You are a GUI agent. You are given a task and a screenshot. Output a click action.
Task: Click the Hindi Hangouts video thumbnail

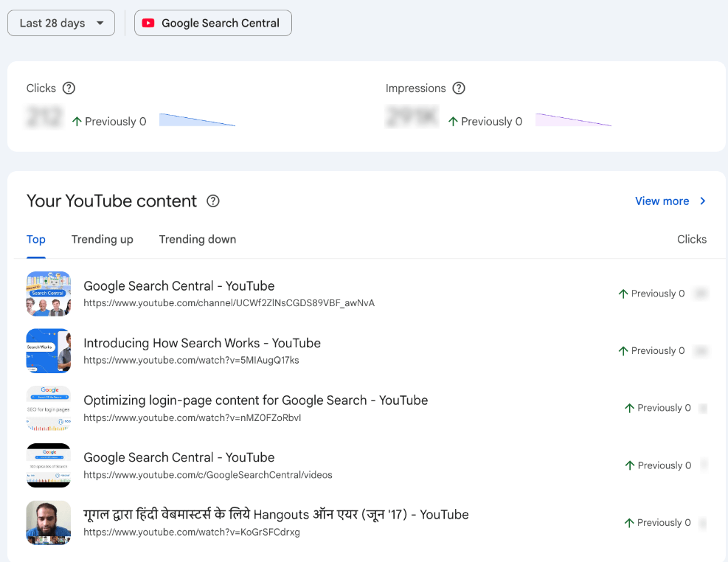pyautogui.click(x=49, y=522)
